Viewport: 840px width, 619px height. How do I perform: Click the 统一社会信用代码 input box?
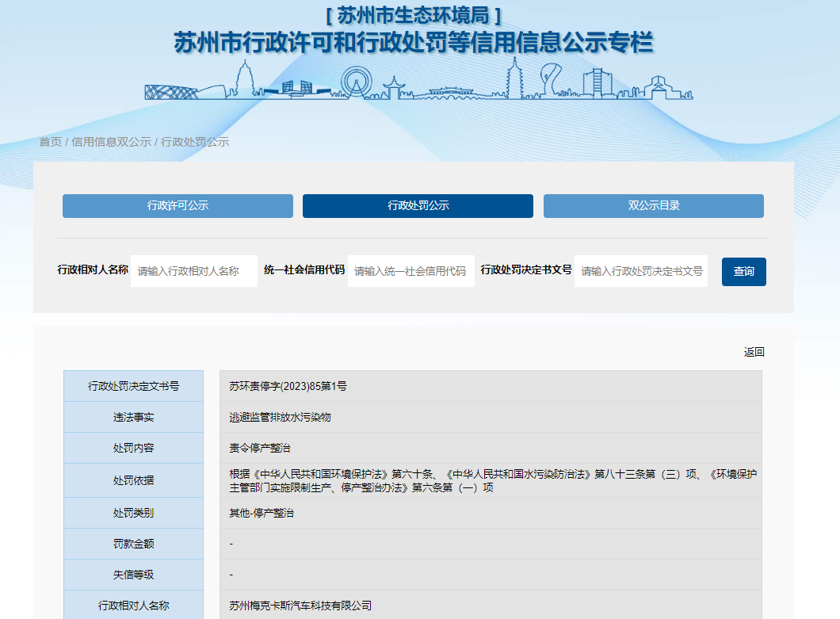pyautogui.click(x=410, y=271)
